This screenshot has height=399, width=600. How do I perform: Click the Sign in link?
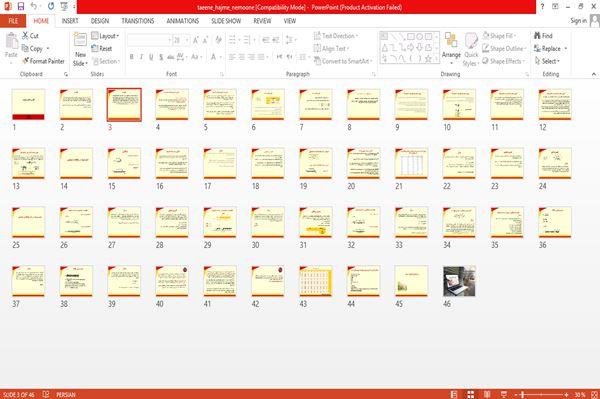click(x=578, y=21)
